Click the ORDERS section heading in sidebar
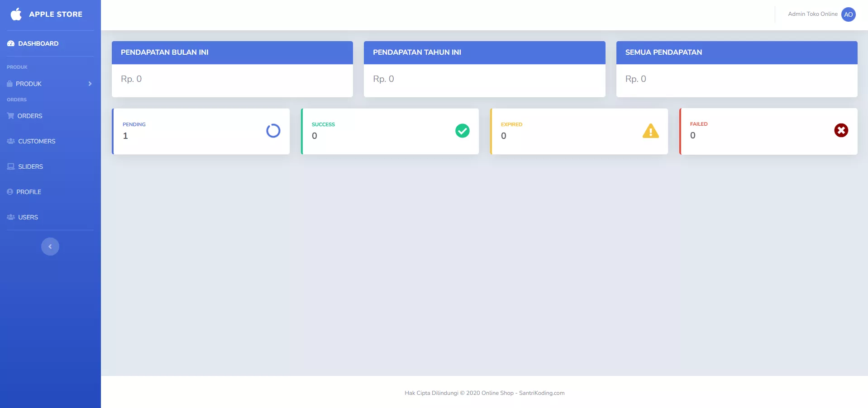Viewport: 868px width, 408px height. [17, 100]
